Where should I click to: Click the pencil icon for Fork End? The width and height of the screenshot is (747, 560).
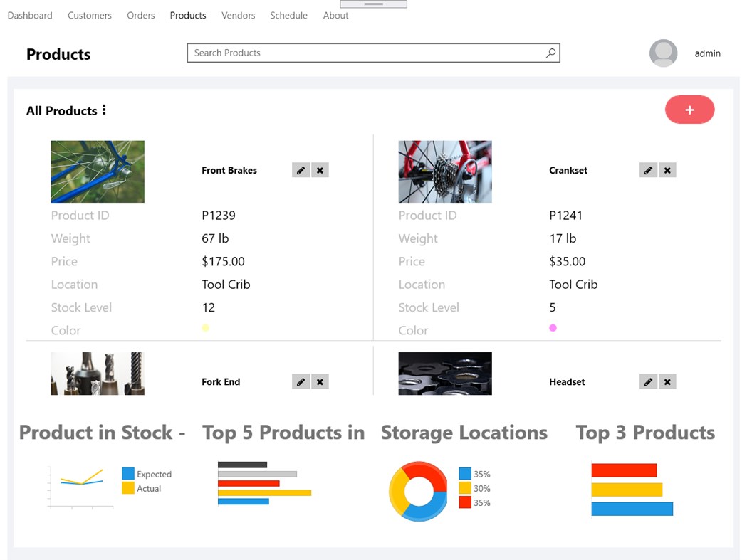point(301,382)
